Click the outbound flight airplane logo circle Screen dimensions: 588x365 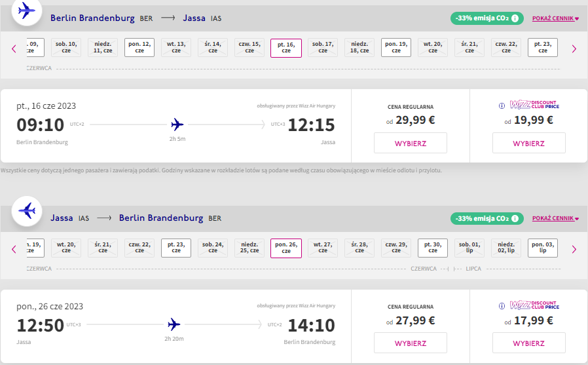pos(27,11)
